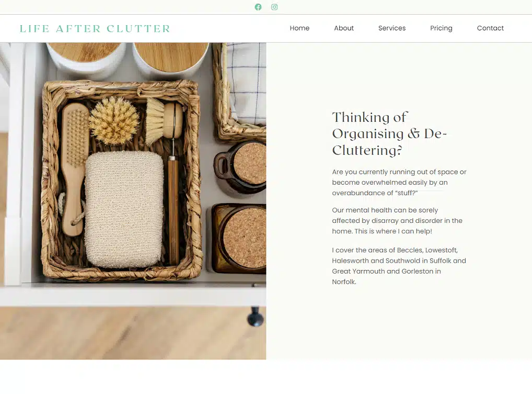Go to the Home menu item

299,28
